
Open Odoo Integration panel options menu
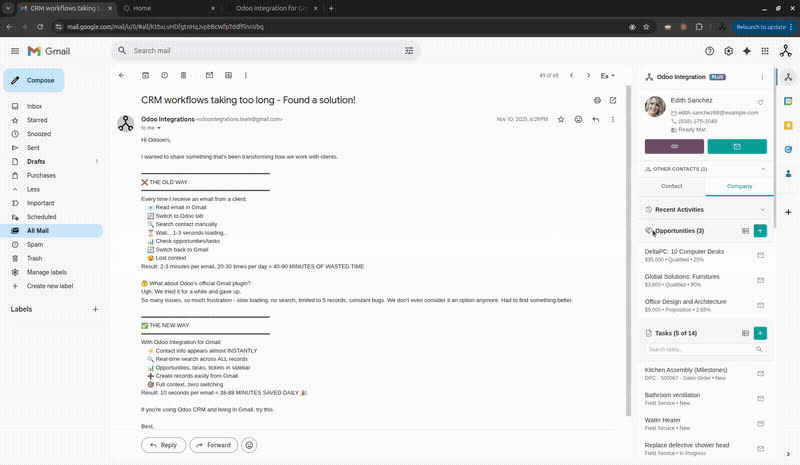[x=762, y=78]
